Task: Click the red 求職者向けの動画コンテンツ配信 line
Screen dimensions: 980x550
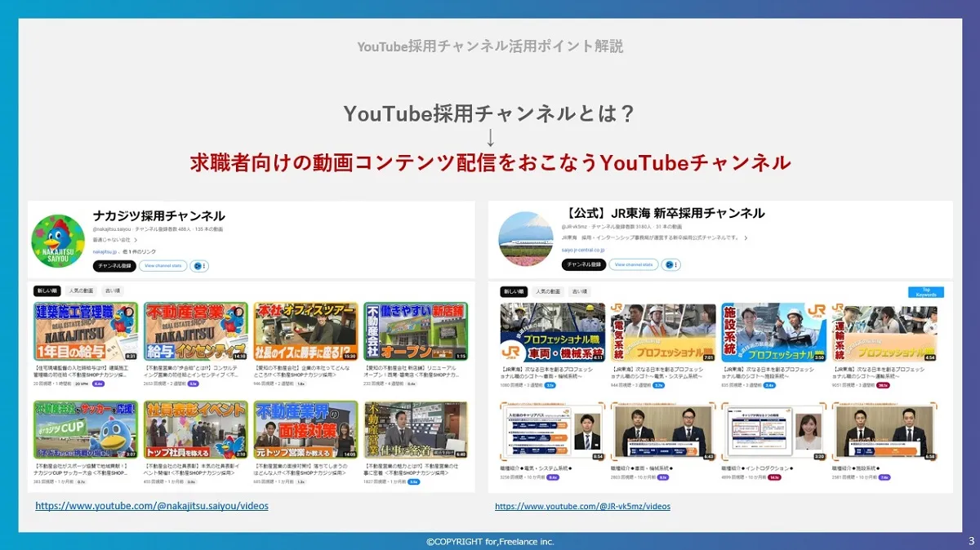Action: coord(490,162)
